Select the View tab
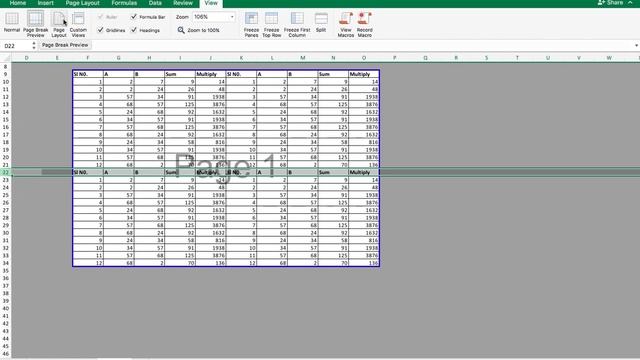This screenshot has width=640, height=360. pos(211,3)
